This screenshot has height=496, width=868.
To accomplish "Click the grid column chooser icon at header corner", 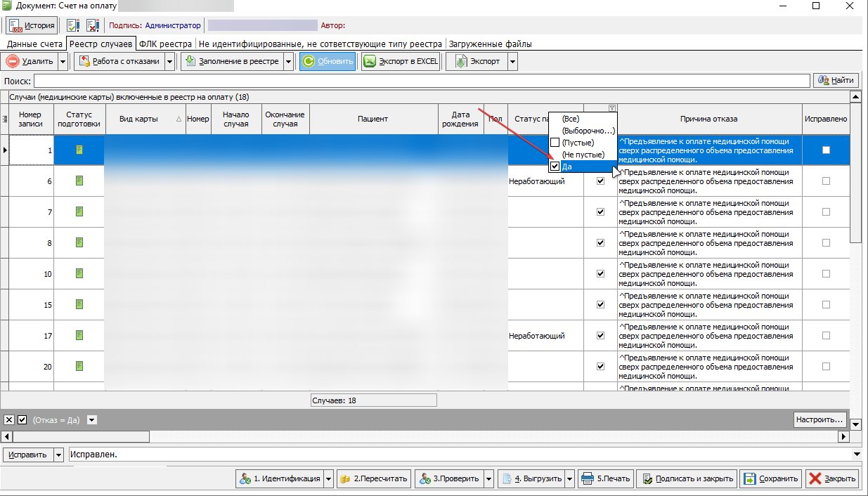I will click(5, 119).
